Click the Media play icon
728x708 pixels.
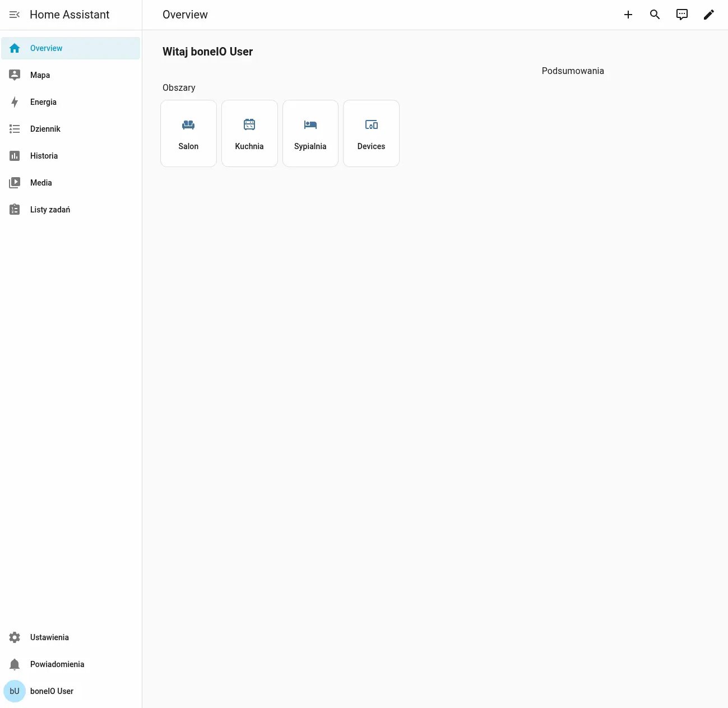point(15,183)
